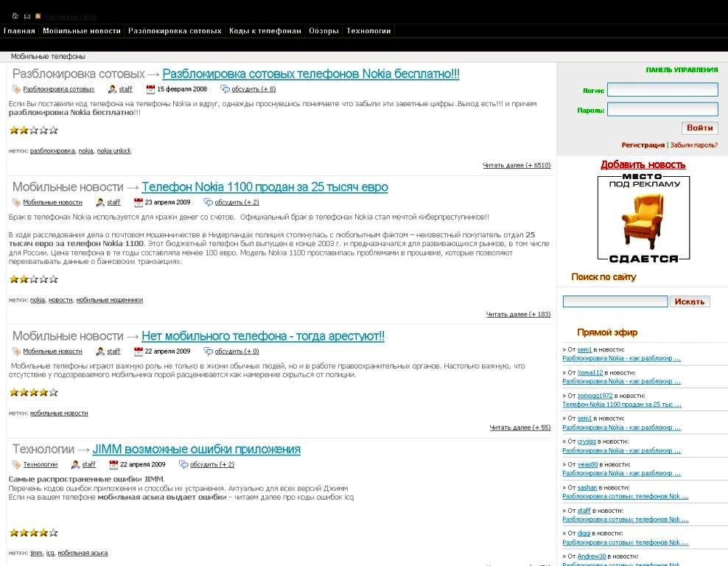Click the author icon in the JIMM post

point(75,465)
